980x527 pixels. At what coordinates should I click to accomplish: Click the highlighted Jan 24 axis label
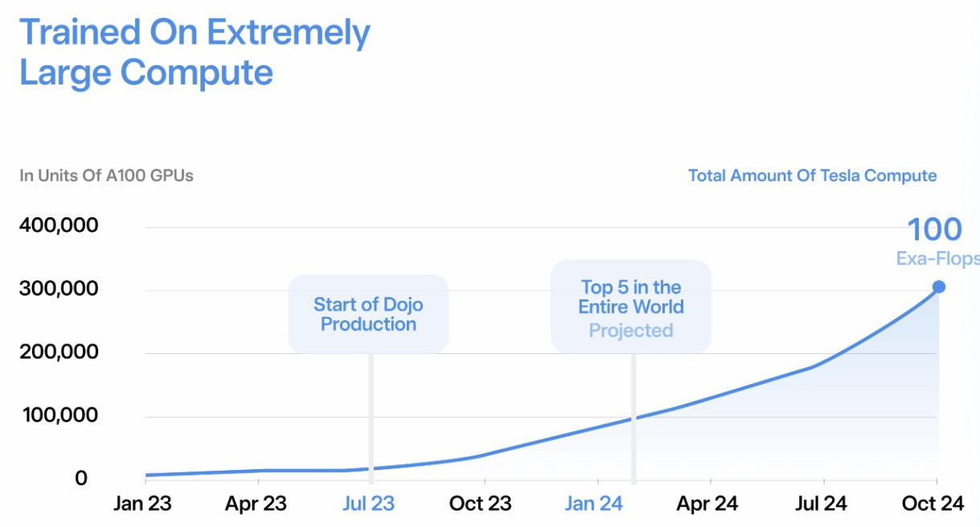click(x=594, y=504)
